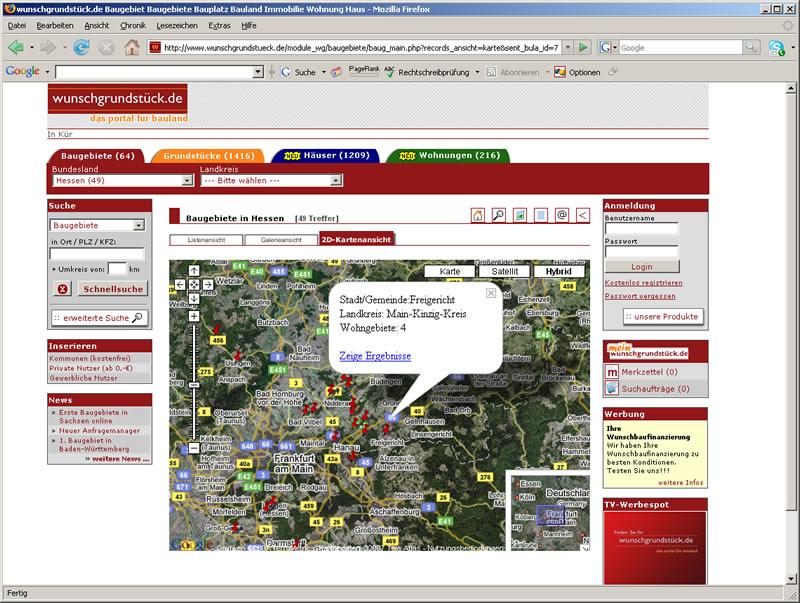
Task: Open the Rechtschreibprüfung dropdown arrow
Action: point(478,72)
